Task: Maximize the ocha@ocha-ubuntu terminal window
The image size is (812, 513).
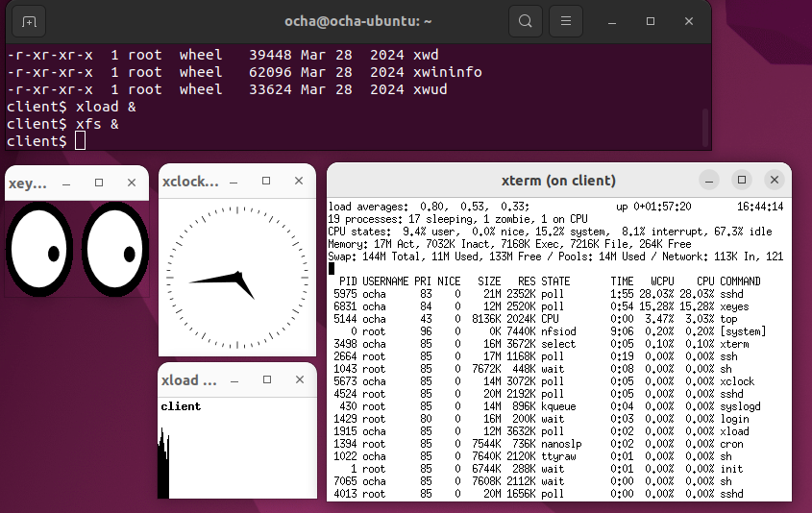Action: (x=651, y=21)
